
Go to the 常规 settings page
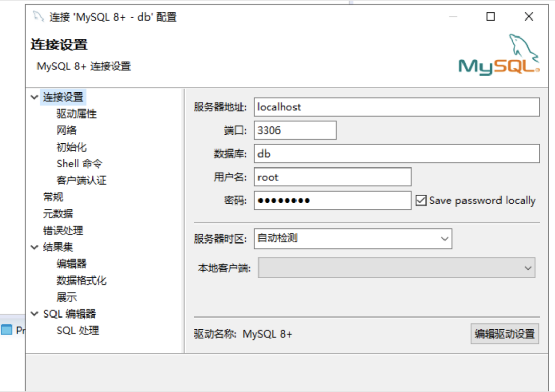(x=53, y=197)
